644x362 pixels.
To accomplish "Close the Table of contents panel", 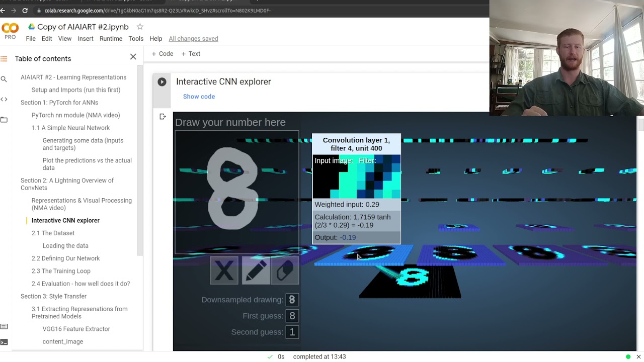I will pos(133,57).
